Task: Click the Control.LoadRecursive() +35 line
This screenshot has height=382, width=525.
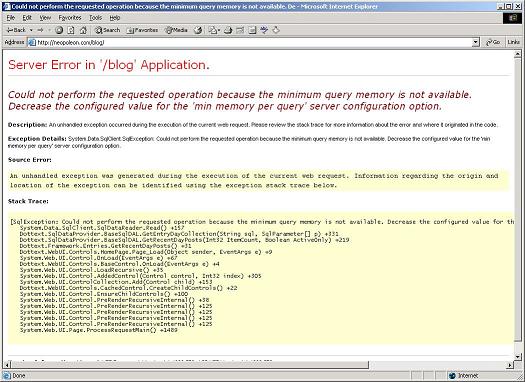Action: [x=91, y=270]
